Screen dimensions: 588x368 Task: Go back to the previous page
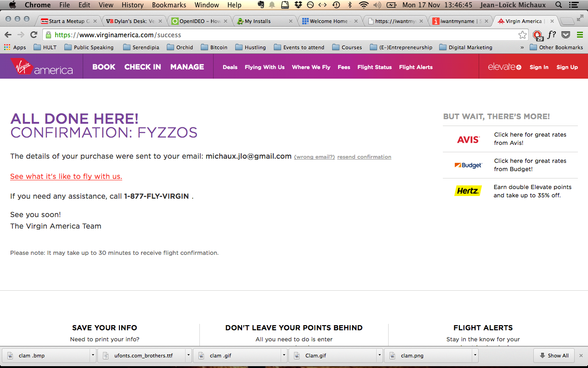[x=8, y=35]
